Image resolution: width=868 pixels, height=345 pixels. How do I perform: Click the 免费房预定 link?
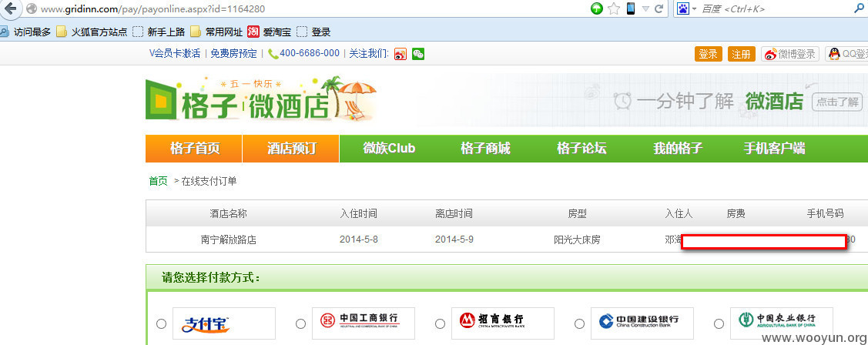point(233,54)
